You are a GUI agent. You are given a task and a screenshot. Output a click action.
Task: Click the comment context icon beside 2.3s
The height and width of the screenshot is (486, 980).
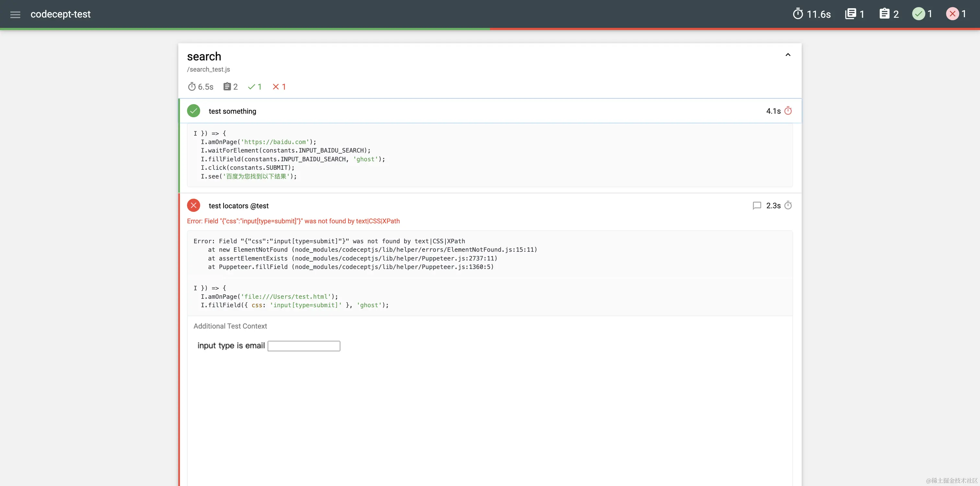click(x=757, y=206)
